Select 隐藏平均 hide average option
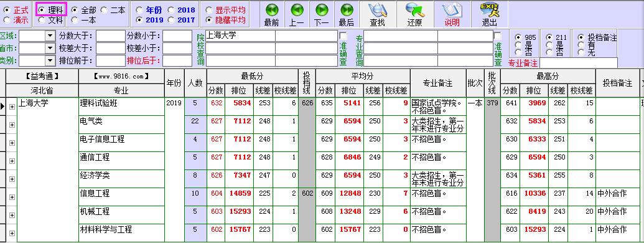Viewport: 644px width, 243px height. [x=208, y=20]
